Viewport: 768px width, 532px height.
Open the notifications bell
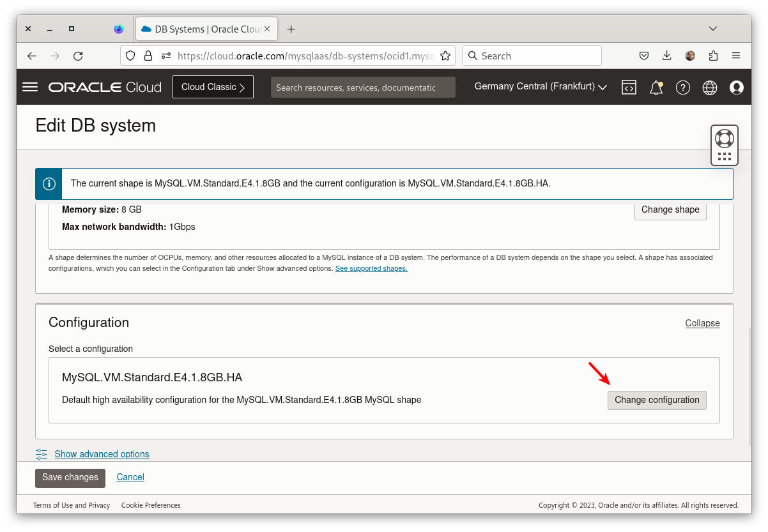pyautogui.click(x=656, y=87)
